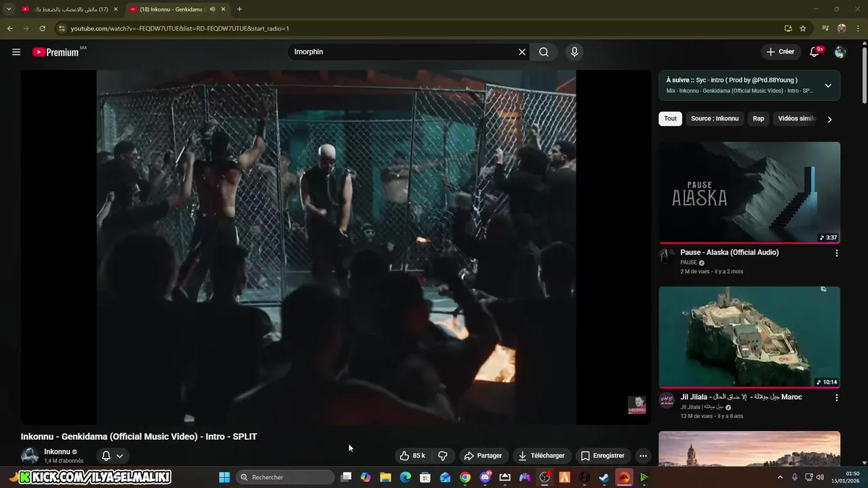
Task: Open the tab search dropdown
Action: click(x=9, y=9)
